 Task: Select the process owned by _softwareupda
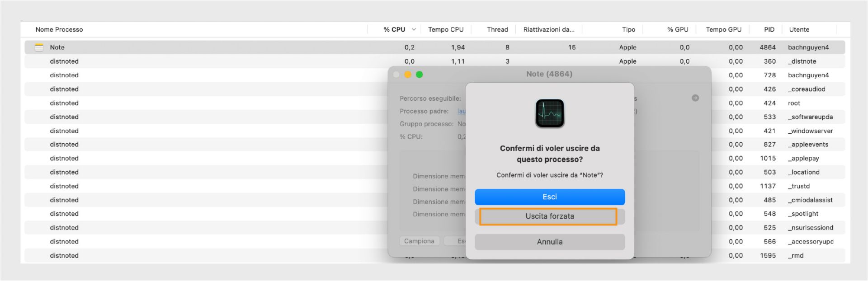point(434,117)
